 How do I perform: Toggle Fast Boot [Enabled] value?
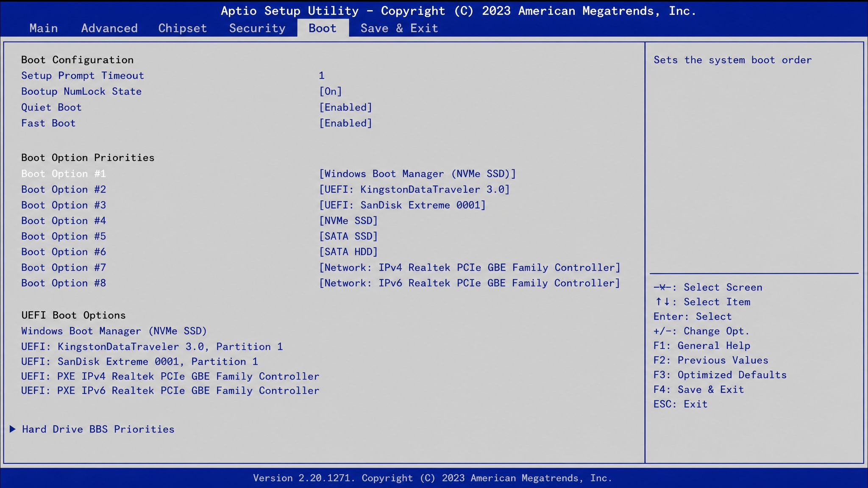pos(345,123)
